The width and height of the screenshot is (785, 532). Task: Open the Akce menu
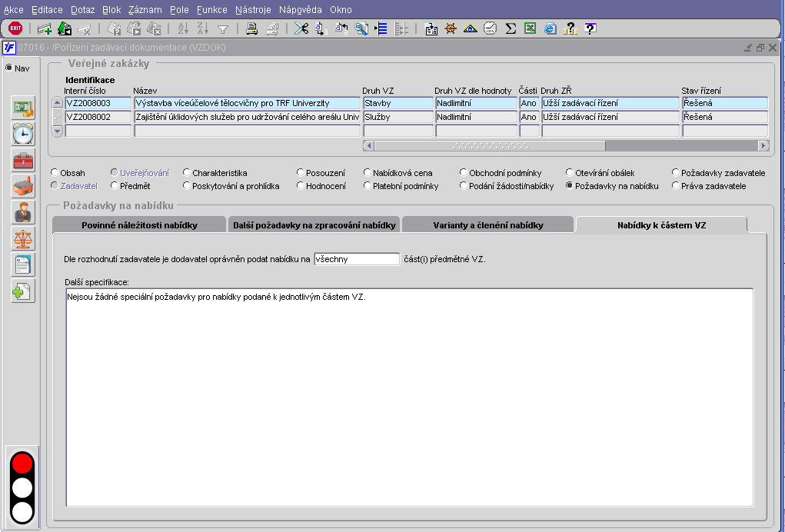point(14,9)
